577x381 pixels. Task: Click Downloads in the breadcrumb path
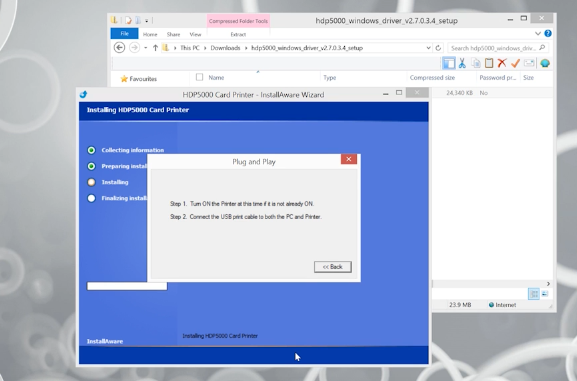point(225,48)
